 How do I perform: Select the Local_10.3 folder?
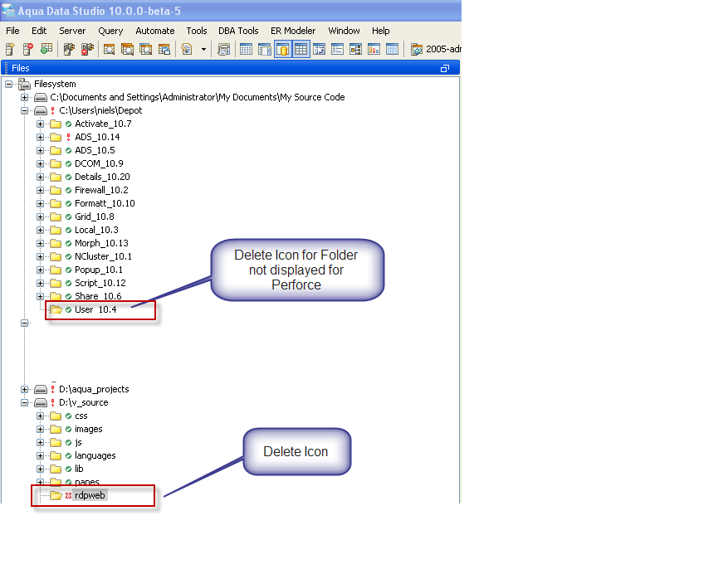(96, 230)
